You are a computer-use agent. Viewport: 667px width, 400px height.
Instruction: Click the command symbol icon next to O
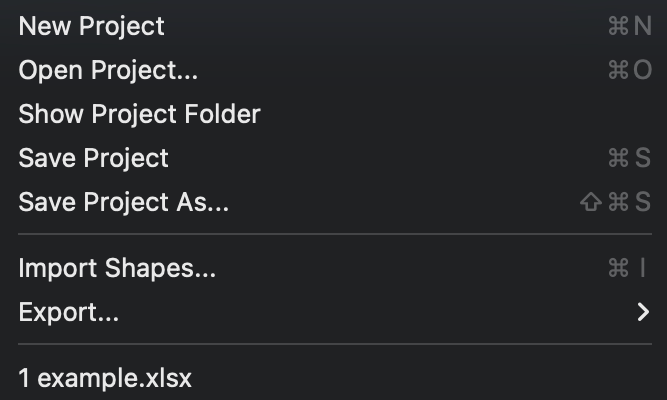coord(619,70)
